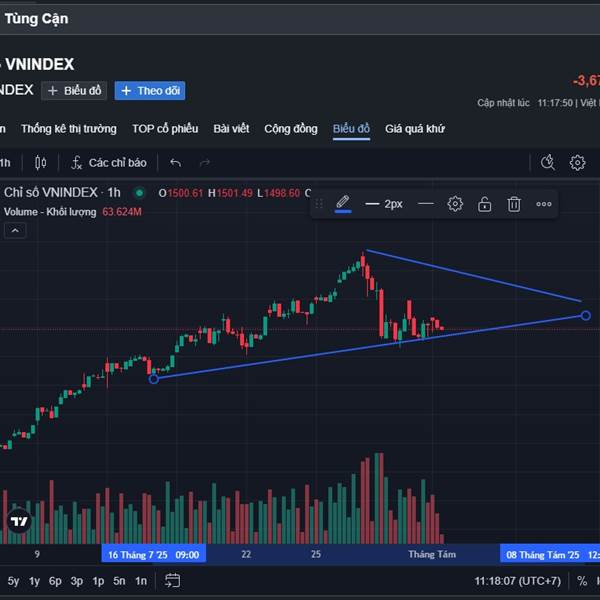Select the 1n time range
The image size is (600, 600).
141,581
